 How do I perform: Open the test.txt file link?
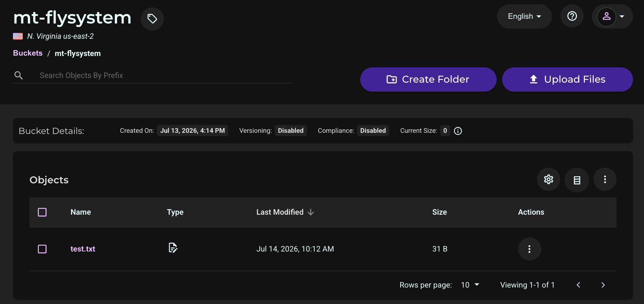point(83,249)
